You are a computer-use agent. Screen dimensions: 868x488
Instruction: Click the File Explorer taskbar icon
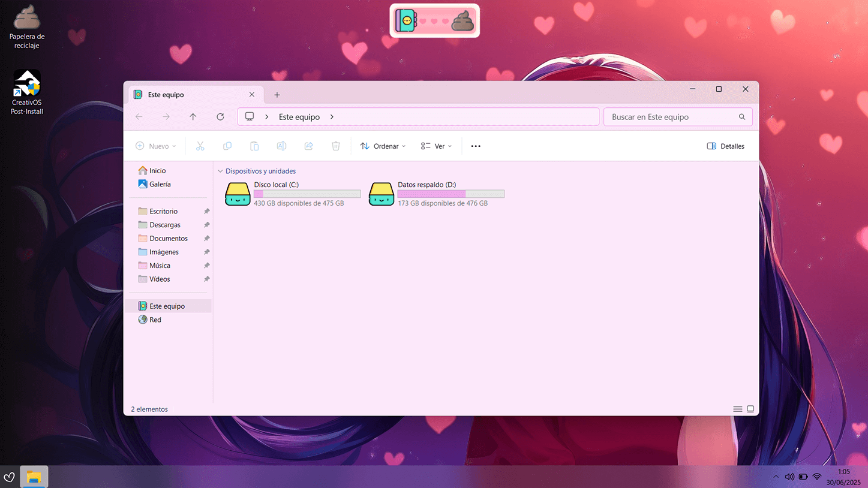pyautogui.click(x=34, y=477)
